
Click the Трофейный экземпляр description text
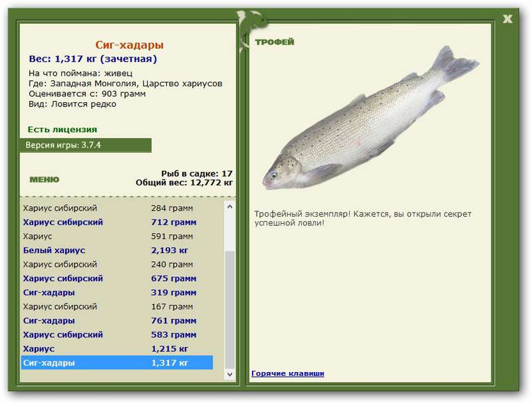[363, 219]
